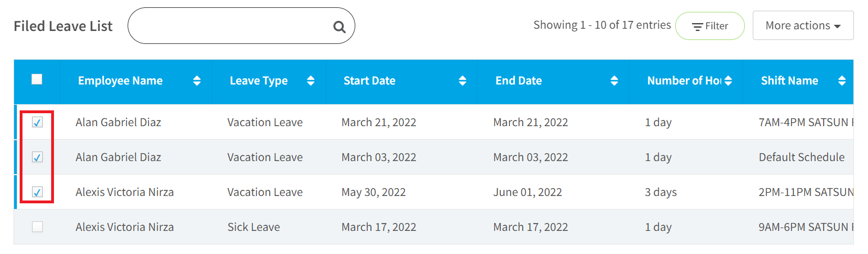Uncheck the March 21 Alan Gabriel Diaz row
The height and width of the screenshot is (254, 868).
(37, 122)
